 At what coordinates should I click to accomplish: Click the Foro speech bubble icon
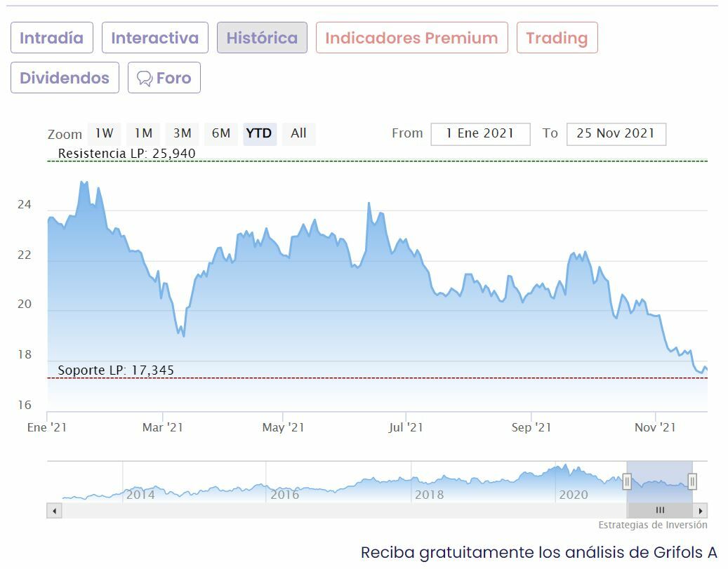[x=145, y=78]
